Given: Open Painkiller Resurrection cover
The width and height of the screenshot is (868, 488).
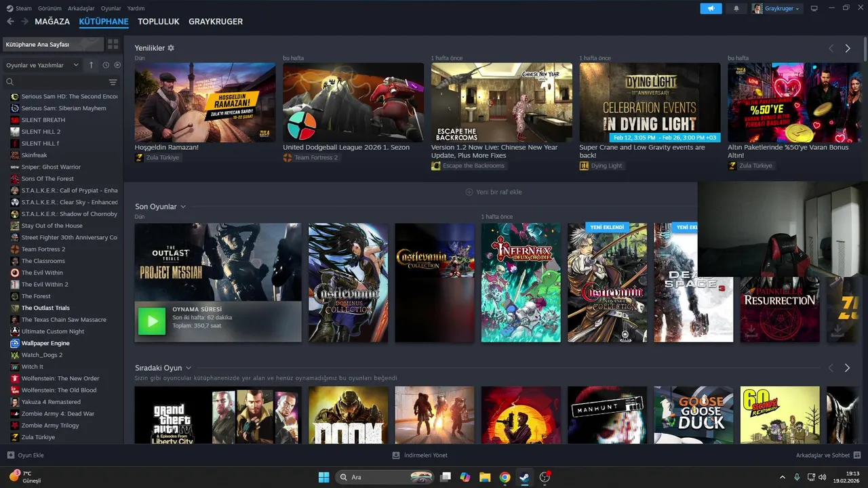Looking at the screenshot, I should pos(780,310).
